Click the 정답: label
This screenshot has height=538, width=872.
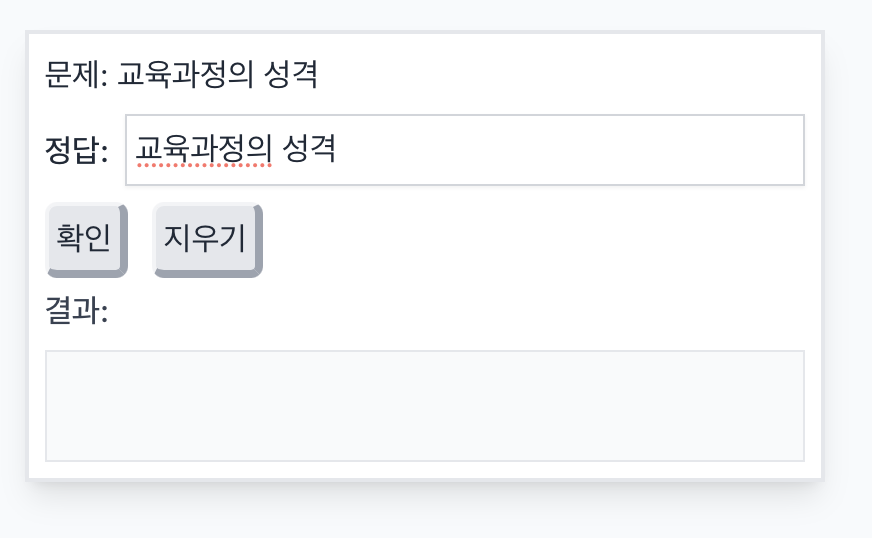tap(77, 150)
